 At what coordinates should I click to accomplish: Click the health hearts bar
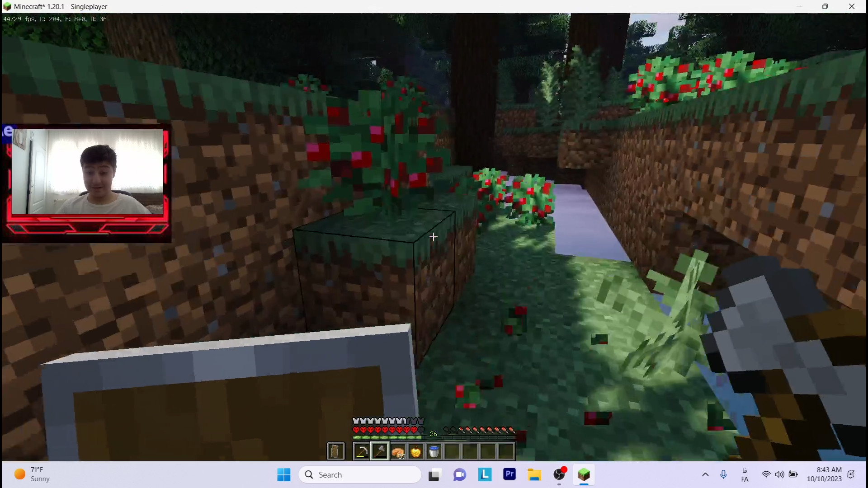pos(389,430)
